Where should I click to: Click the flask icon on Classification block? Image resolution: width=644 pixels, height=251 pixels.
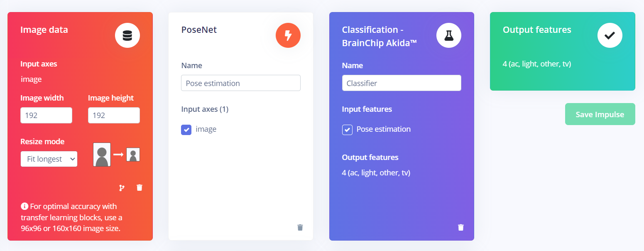tap(449, 36)
